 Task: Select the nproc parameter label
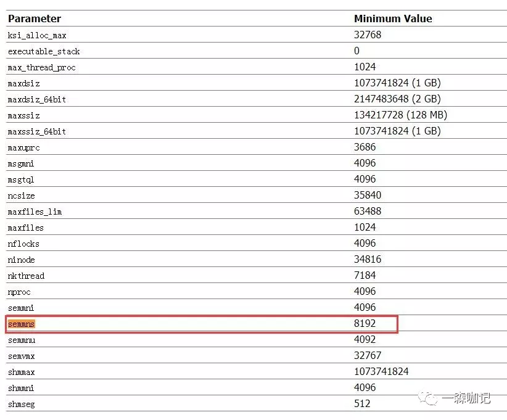pos(19,292)
